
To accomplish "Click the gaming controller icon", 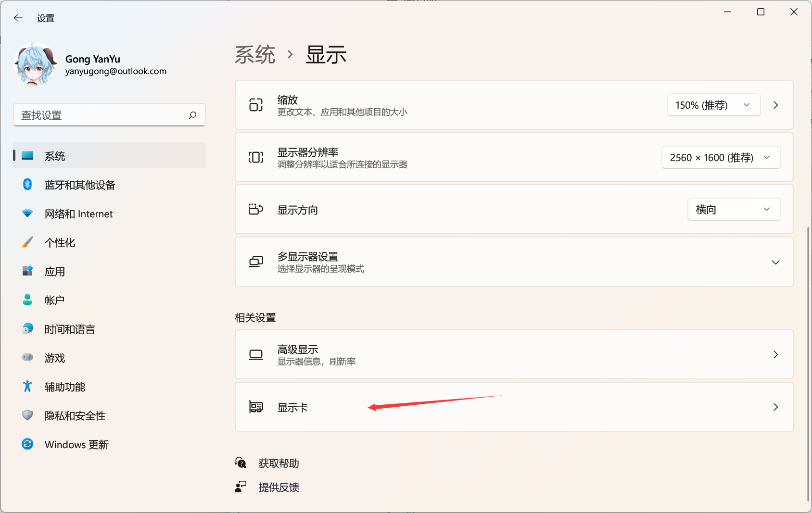I will coord(27,357).
